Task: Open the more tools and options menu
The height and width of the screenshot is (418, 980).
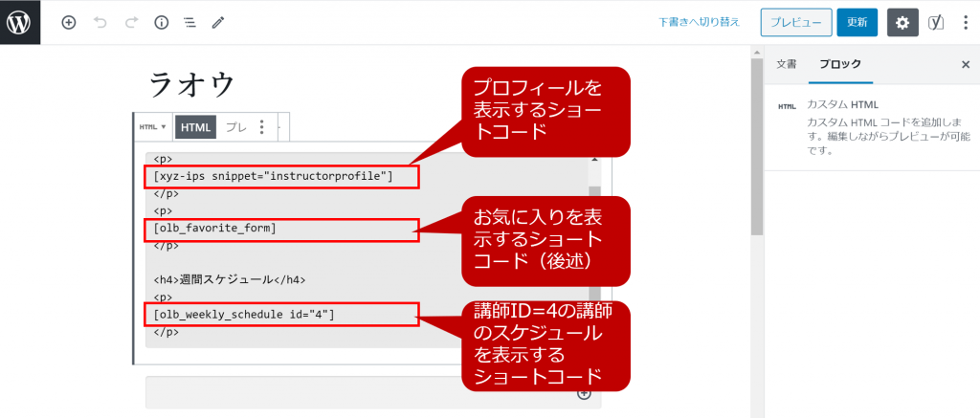Action: click(x=966, y=23)
